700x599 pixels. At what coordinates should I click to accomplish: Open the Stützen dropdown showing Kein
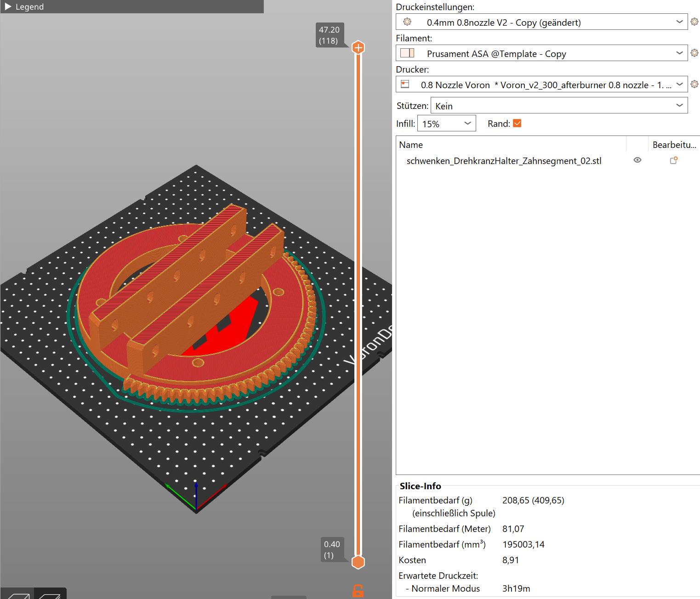coord(559,106)
